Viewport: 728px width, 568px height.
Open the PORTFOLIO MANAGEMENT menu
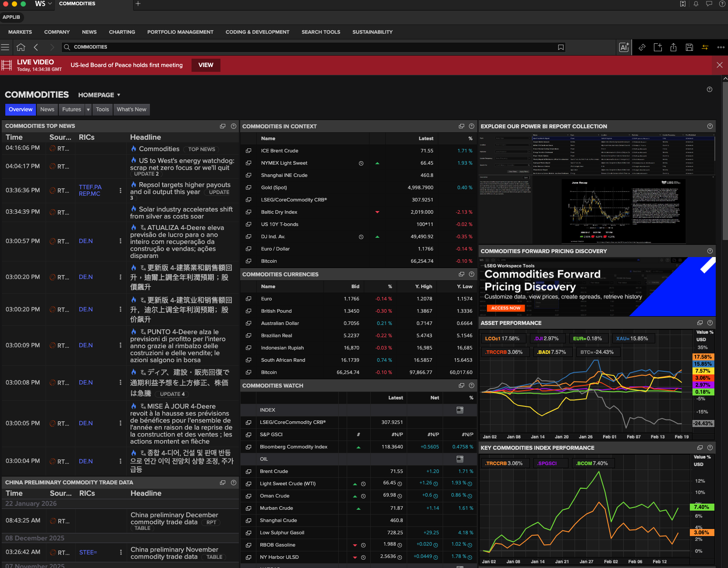click(180, 32)
